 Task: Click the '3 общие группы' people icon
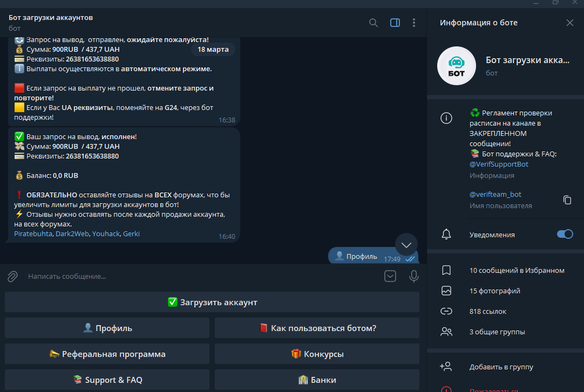tap(446, 332)
